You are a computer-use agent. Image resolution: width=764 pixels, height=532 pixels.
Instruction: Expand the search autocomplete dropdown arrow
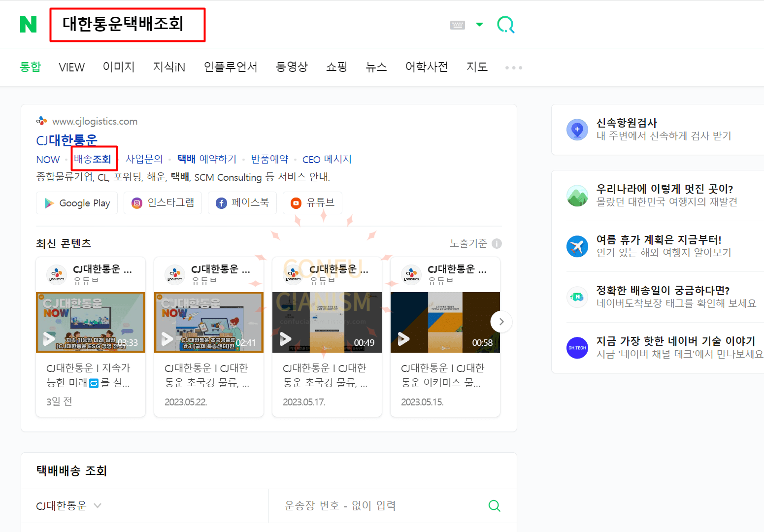(479, 24)
